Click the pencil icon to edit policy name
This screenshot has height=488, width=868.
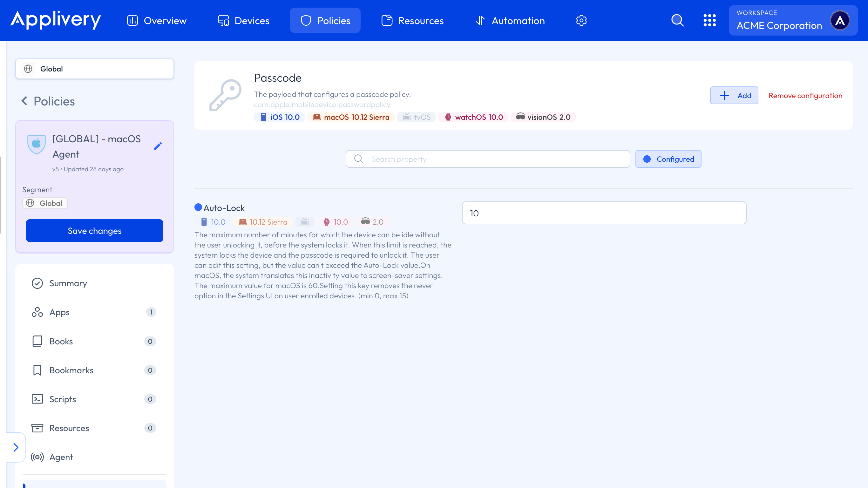click(158, 146)
